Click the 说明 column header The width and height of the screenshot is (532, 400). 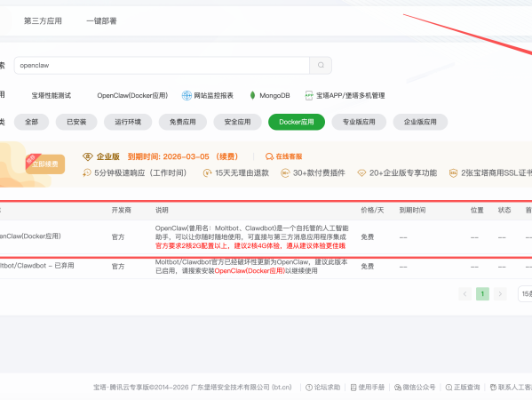click(x=162, y=210)
